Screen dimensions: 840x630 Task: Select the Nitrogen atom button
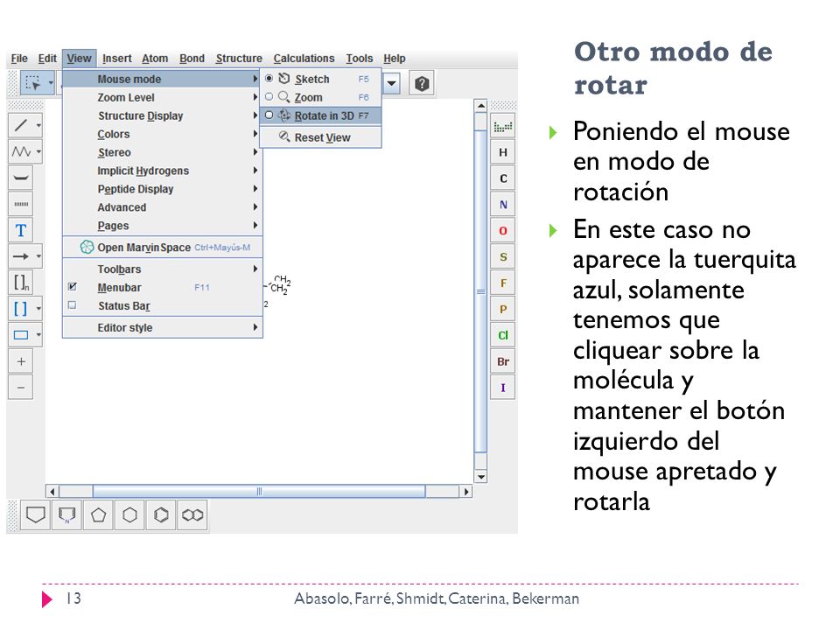point(503,205)
